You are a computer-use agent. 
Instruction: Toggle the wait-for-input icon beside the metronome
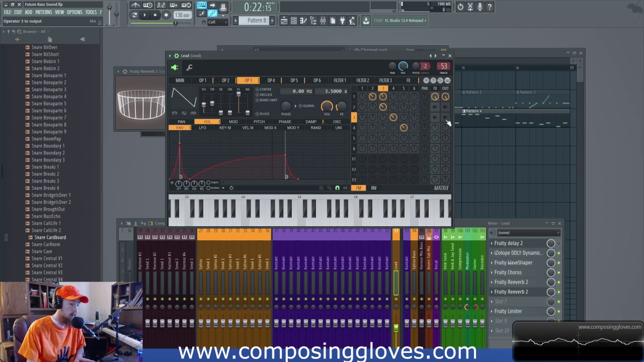click(x=148, y=6)
